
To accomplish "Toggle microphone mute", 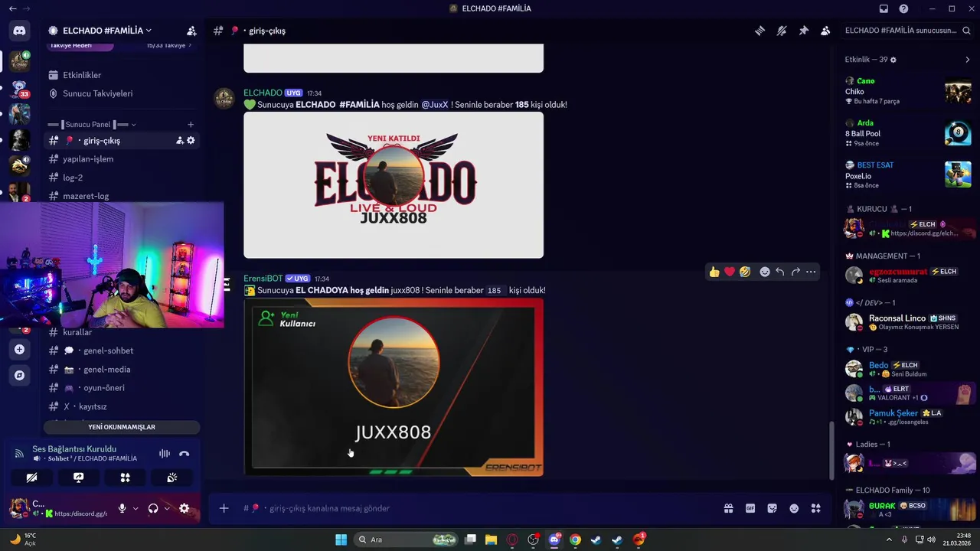I will [x=122, y=508].
